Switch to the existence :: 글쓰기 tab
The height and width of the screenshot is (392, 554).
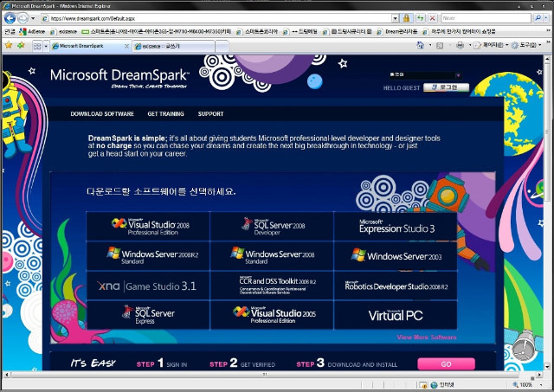(x=173, y=46)
